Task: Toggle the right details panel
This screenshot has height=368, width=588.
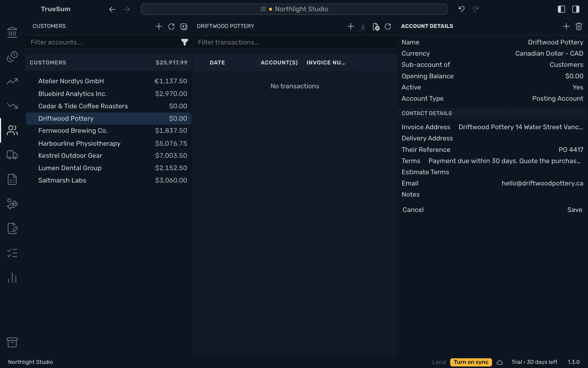Action: click(x=576, y=9)
